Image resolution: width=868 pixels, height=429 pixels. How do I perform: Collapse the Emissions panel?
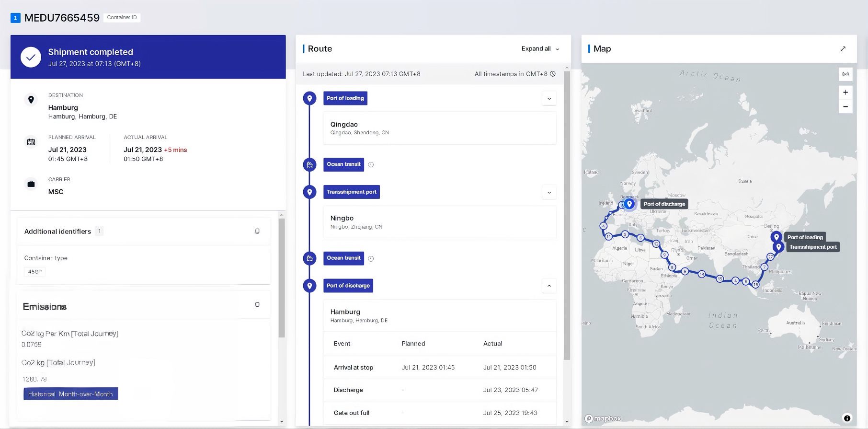(257, 304)
